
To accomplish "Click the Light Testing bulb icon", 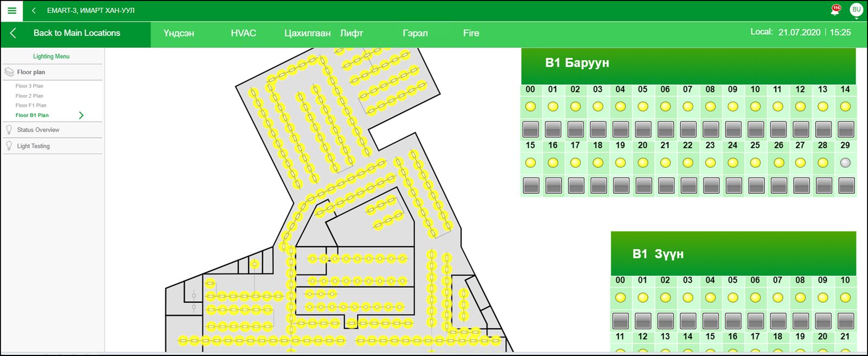I will (9, 146).
